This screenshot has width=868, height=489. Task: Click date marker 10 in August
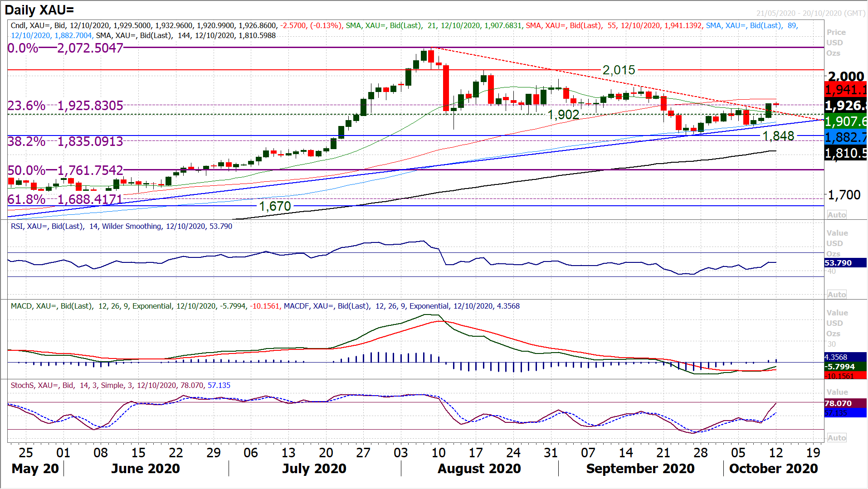[x=438, y=453]
